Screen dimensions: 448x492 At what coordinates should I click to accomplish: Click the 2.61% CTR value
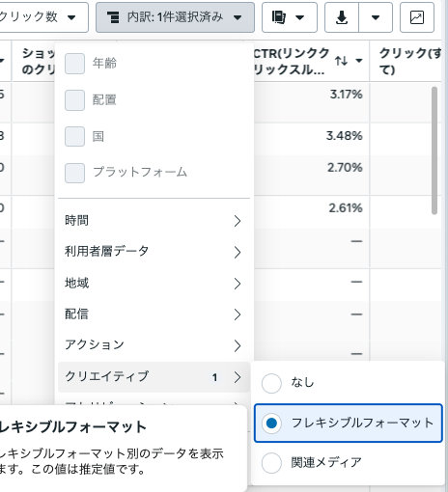[346, 208]
